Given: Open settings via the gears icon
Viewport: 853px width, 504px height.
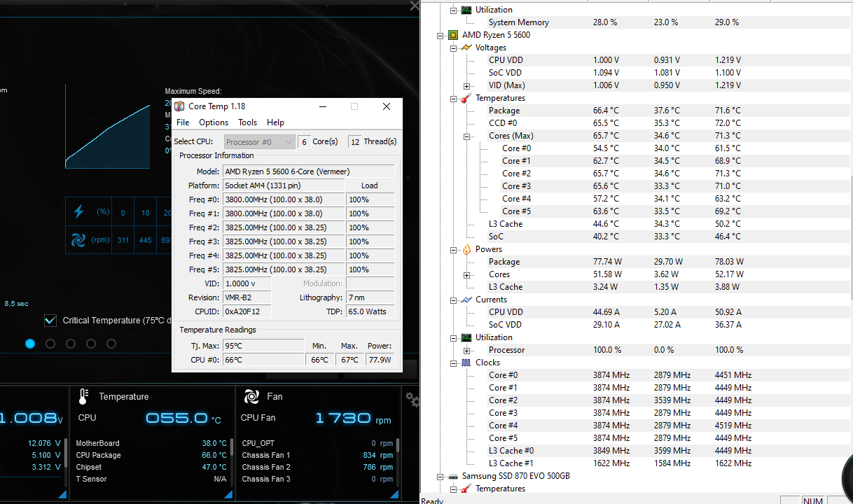Looking at the screenshot, I should click(x=412, y=398).
